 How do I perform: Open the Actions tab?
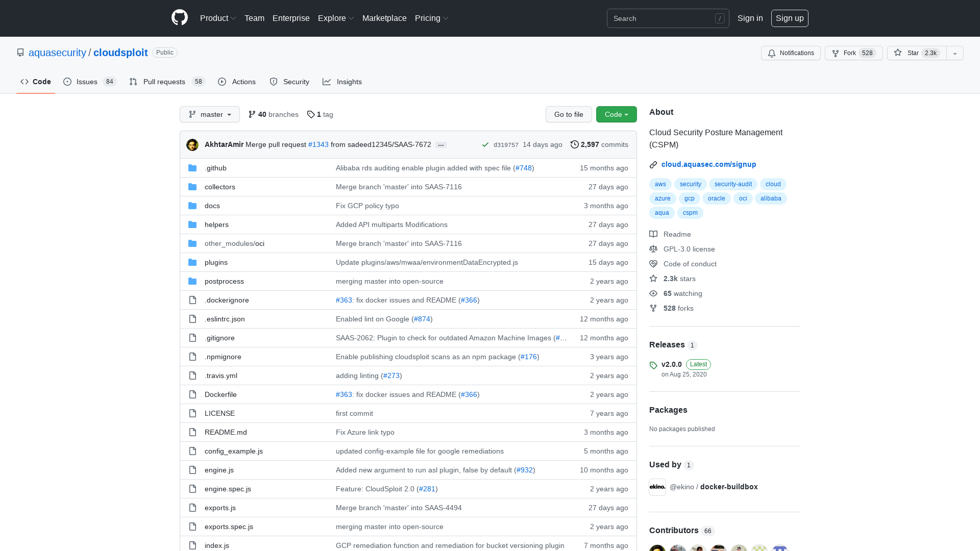pyautogui.click(x=237, y=82)
